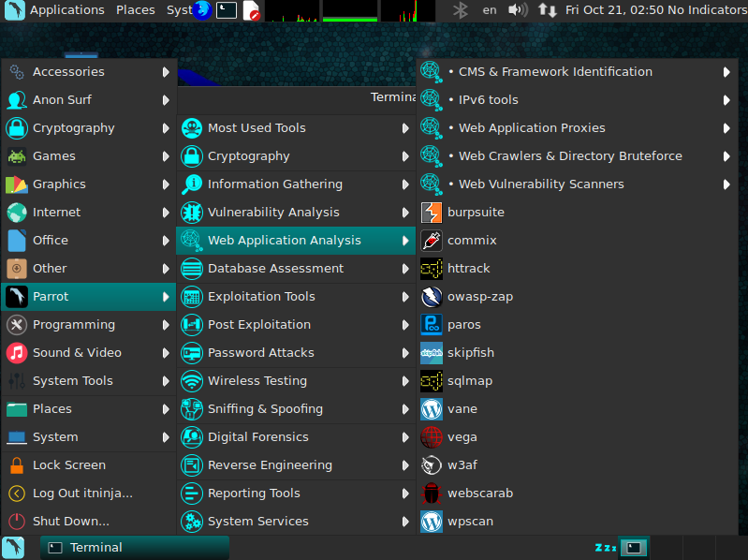Click the Graphics category label
The height and width of the screenshot is (560, 748).
59,184
